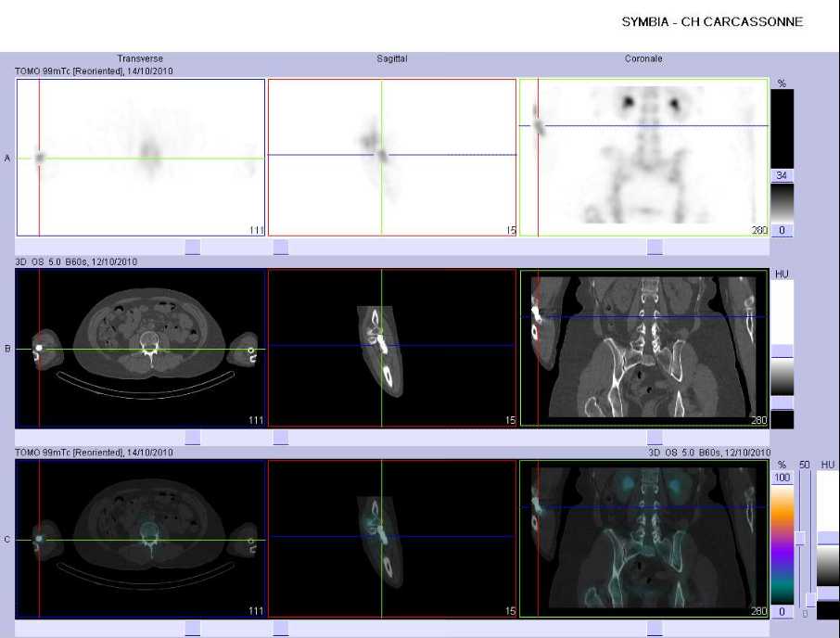Move the row A transverse slice slider handle
Viewport: 840px width, 638px height.
pos(192,247)
